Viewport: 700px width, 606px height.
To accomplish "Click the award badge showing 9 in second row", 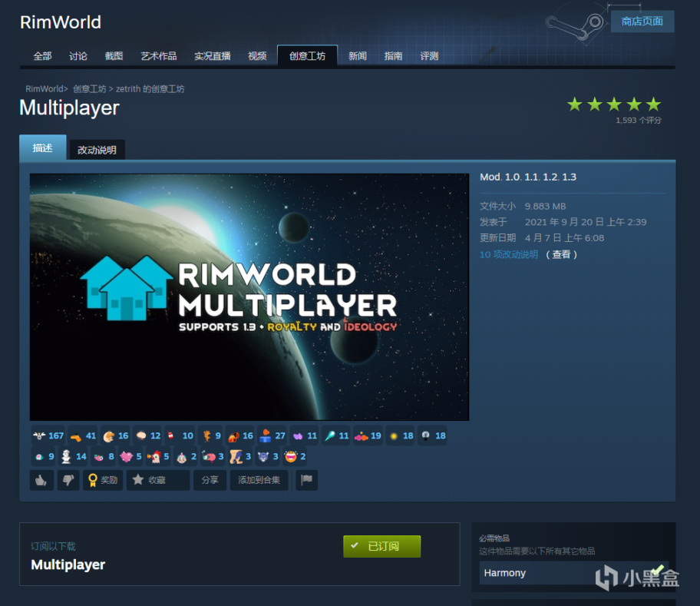I will [x=44, y=456].
